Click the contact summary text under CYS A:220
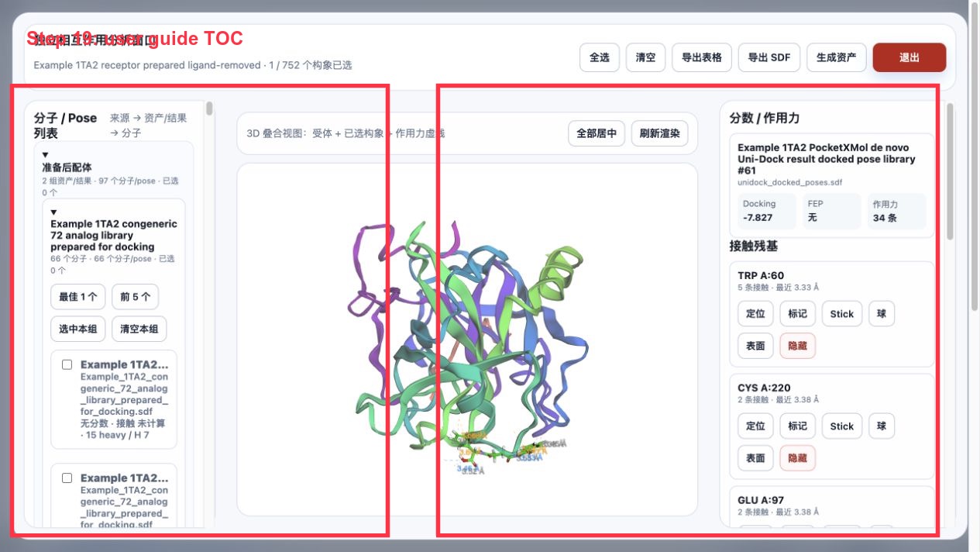This screenshot has height=552, width=980. (x=778, y=400)
